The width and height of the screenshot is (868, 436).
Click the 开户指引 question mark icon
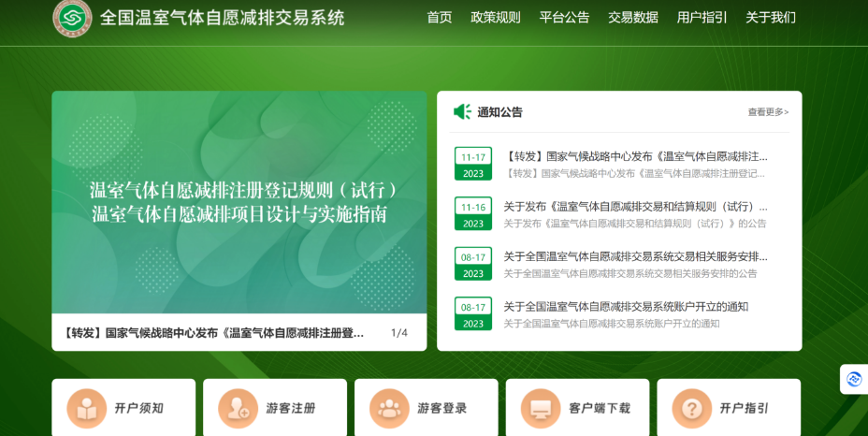(692, 409)
